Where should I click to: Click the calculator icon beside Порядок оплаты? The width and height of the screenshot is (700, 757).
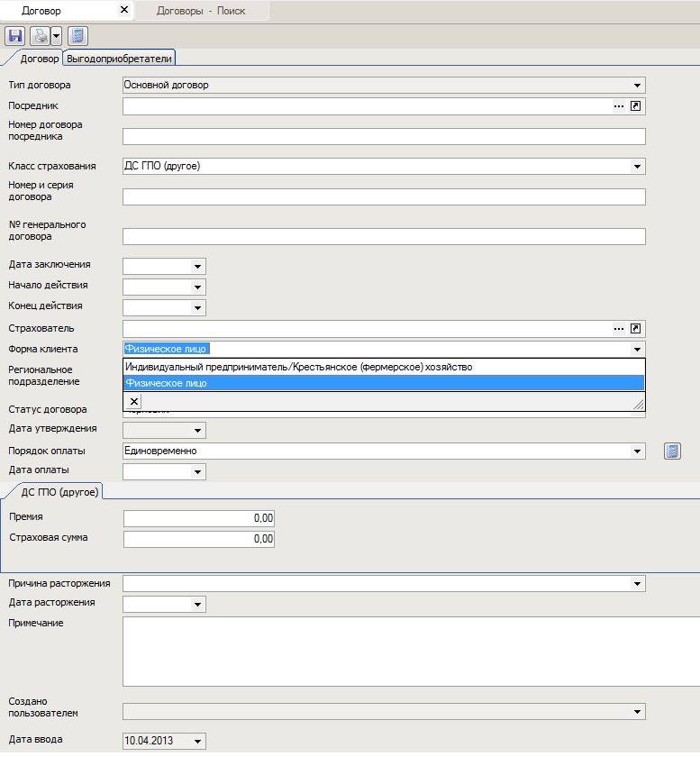[x=672, y=451]
